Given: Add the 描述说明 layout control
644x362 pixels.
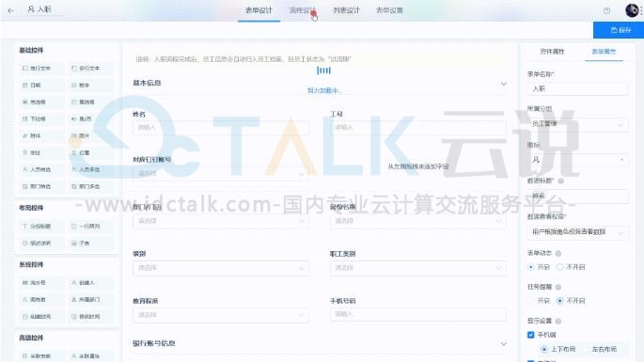Looking at the screenshot, I should 41,244.
